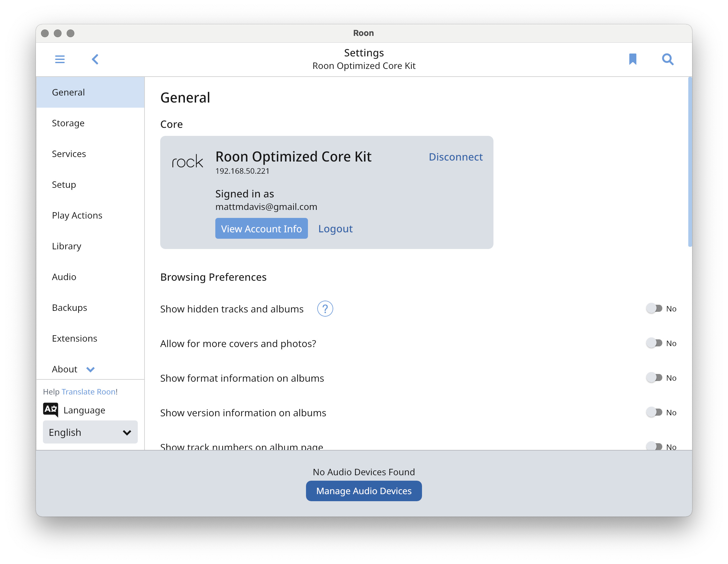Open the Backups settings section
728x564 pixels.
coord(90,308)
